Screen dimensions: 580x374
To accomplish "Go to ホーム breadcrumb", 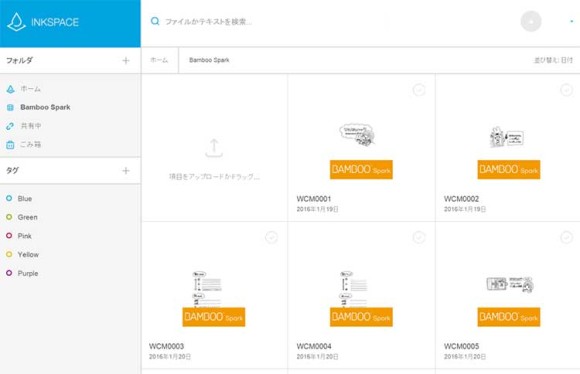I will pyautogui.click(x=159, y=60).
